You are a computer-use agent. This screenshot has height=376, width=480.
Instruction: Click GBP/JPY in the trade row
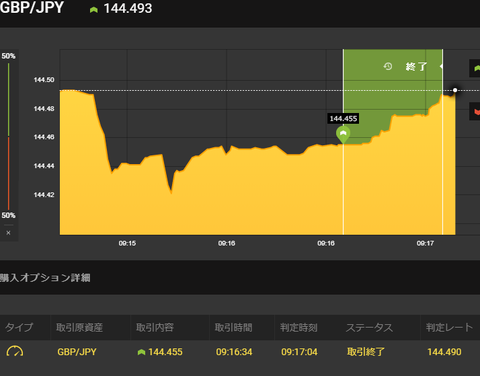pos(77,352)
